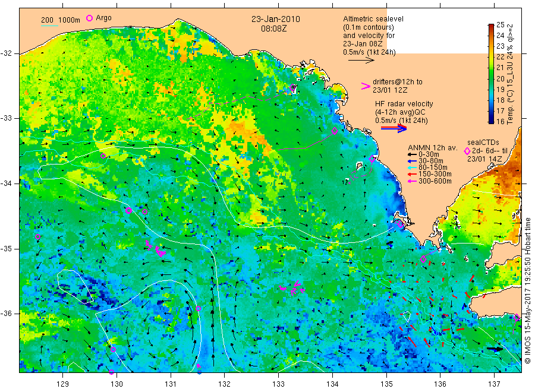Viewport: 535px width, 392px height.
Task: Click the IMOS copyright timestamp text
Action: click(528, 291)
